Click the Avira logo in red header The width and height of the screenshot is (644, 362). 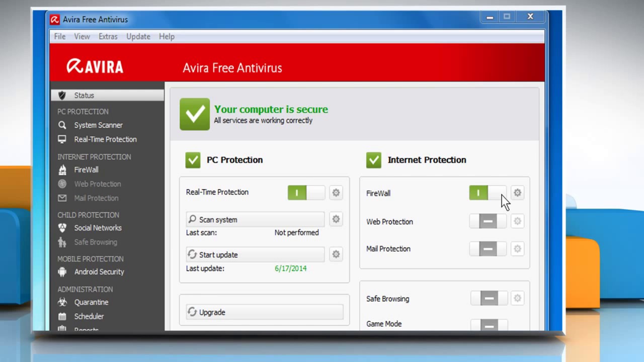click(x=95, y=66)
